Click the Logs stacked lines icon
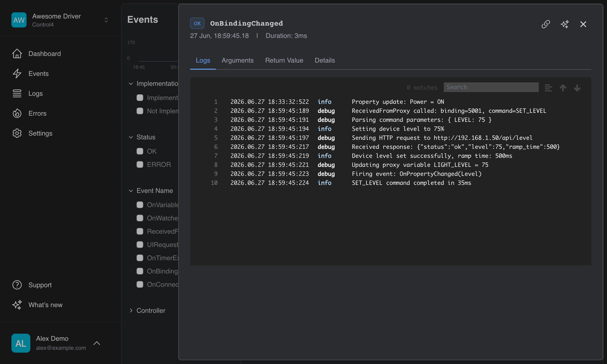The height and width of the screenshot is (364, 607). (17, 93)
